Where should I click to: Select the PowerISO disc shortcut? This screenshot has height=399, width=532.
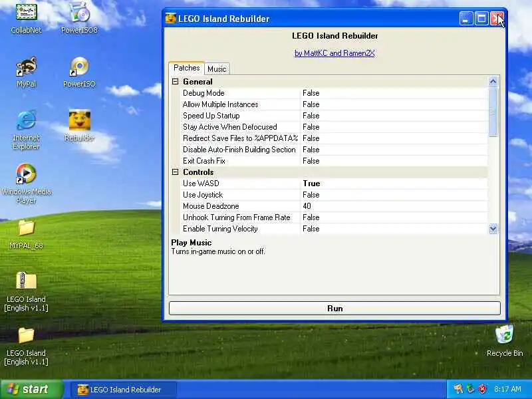79,66
